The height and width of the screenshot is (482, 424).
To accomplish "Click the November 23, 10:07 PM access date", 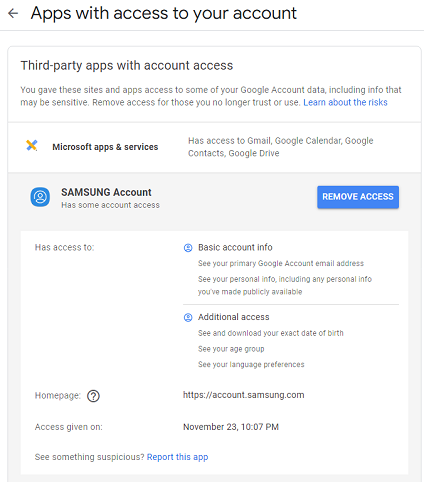I will click(231, 427).
